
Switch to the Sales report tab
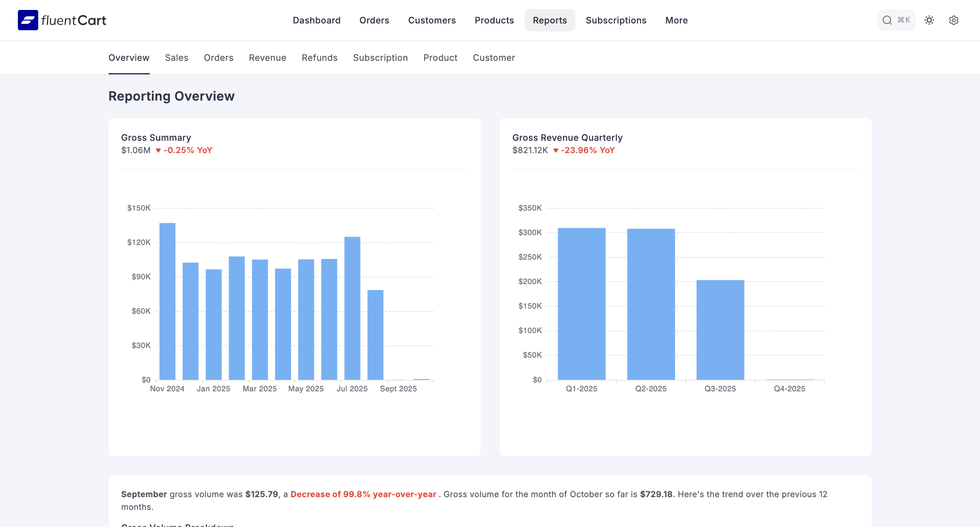click(x=177, y=58)
